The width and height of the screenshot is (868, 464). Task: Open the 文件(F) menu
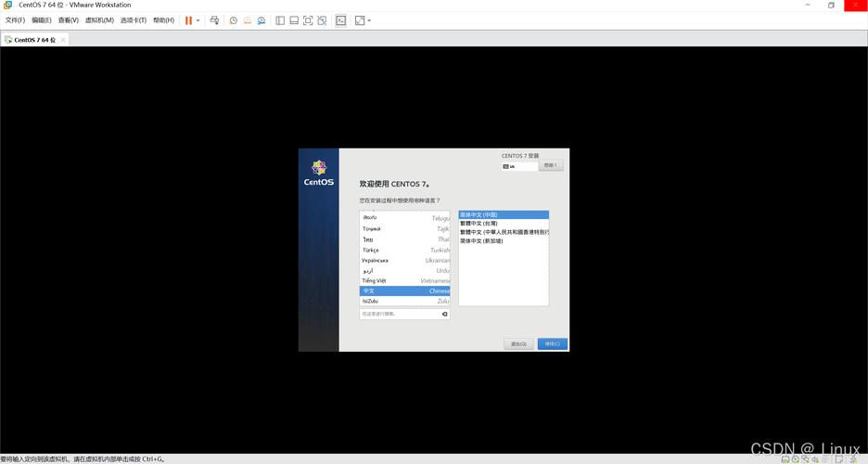coord(15,19)
